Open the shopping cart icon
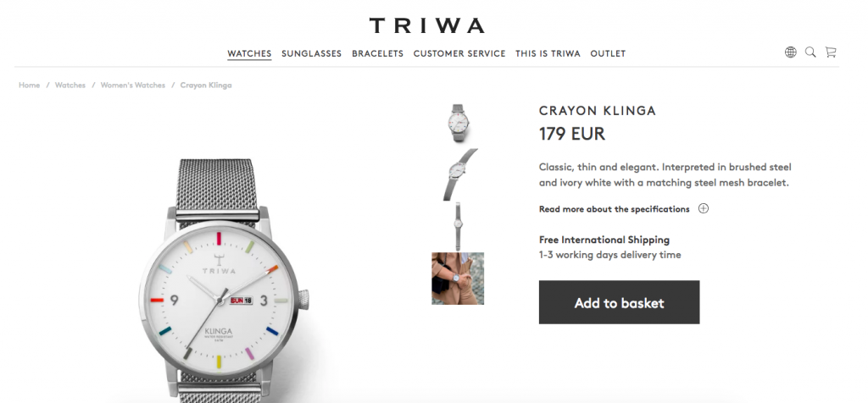Screen dimensions: 868x403 click(831, 52)
